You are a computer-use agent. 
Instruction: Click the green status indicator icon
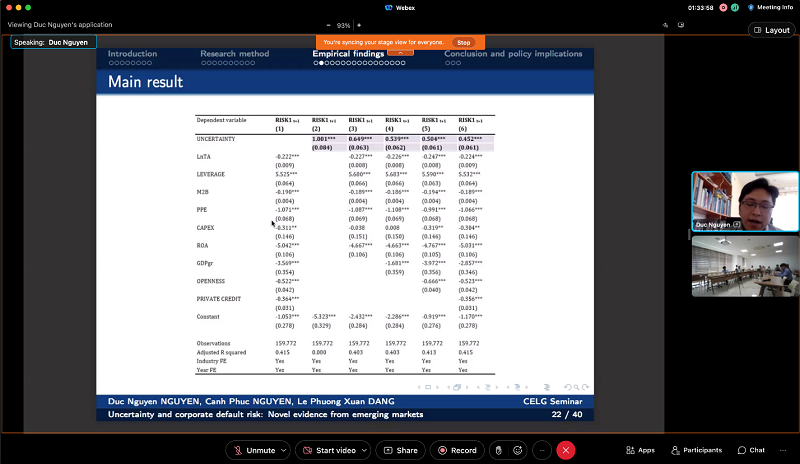[x=735, y=8]
